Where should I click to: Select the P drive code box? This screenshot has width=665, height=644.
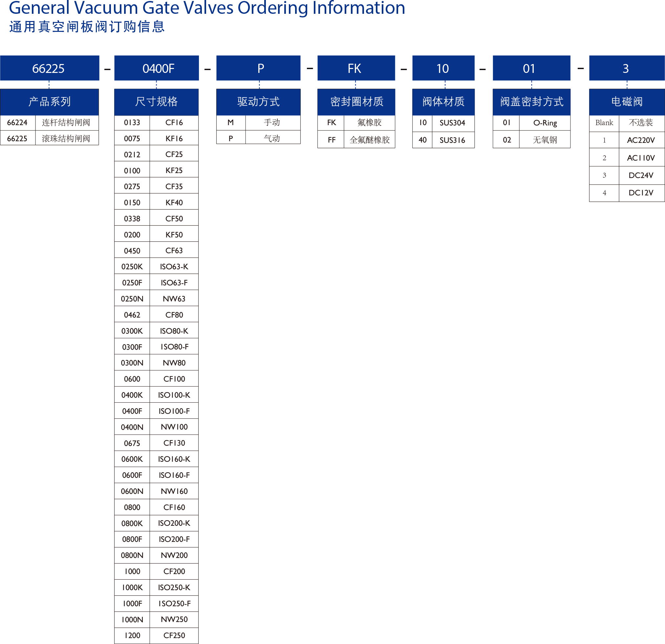point(258,68)
